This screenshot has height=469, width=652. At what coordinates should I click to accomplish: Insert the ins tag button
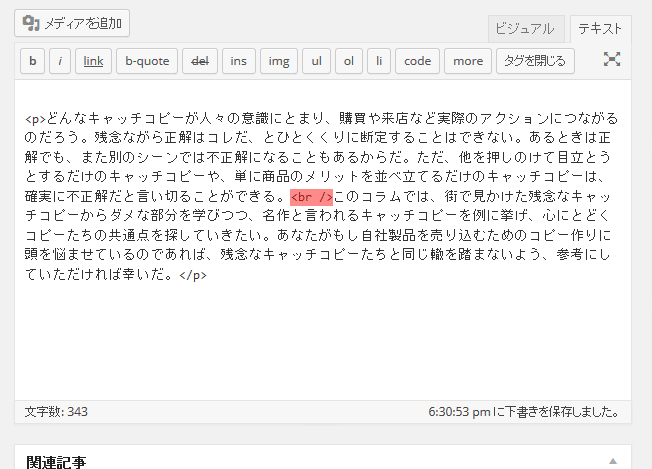239,61
